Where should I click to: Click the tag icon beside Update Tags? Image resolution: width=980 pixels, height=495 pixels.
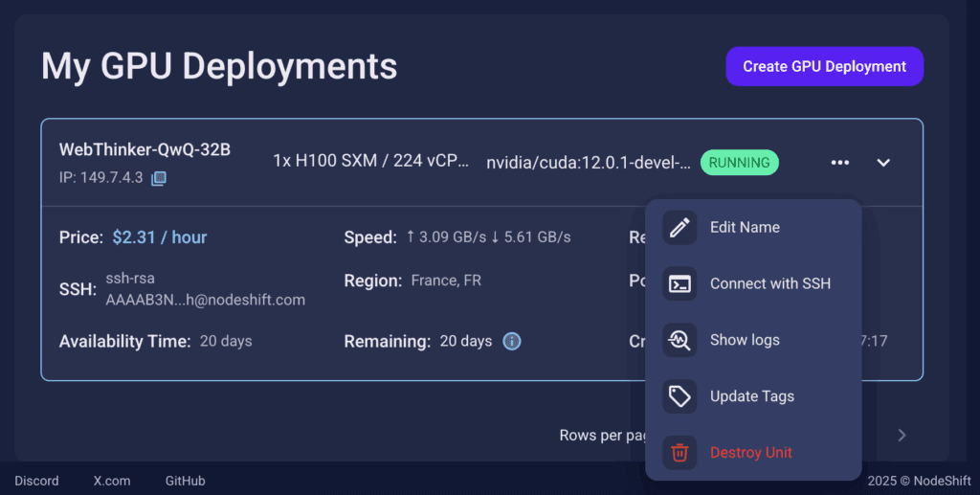coord(679,396)
